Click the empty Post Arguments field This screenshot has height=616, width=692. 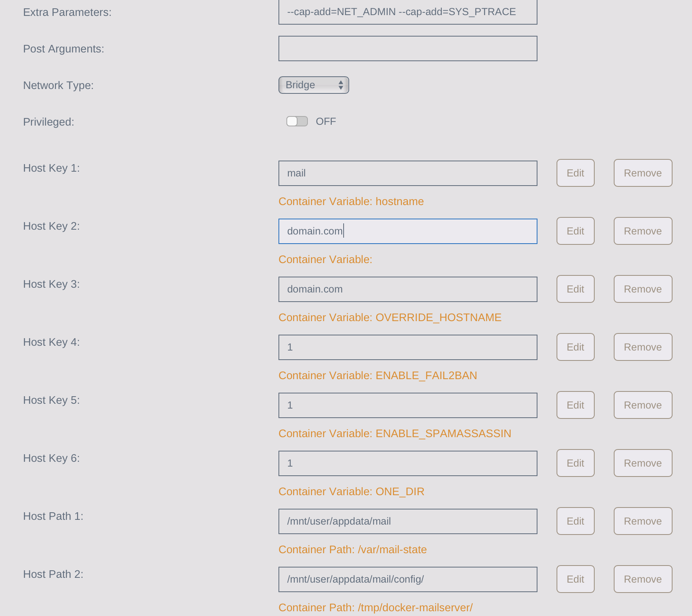408,48
